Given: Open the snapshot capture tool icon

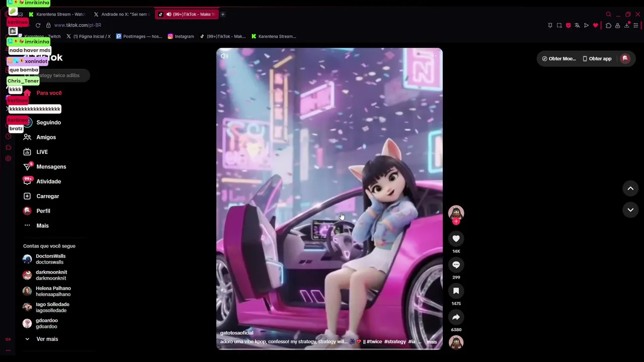Looking at the screenshot, I should click(x=559, y=25).
